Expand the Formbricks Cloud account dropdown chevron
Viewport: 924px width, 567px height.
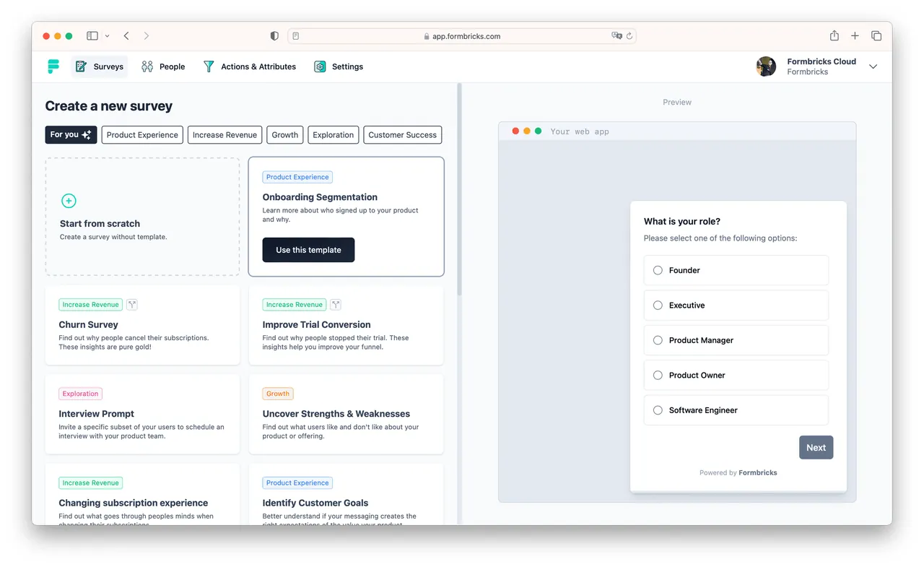click(873, 66)
